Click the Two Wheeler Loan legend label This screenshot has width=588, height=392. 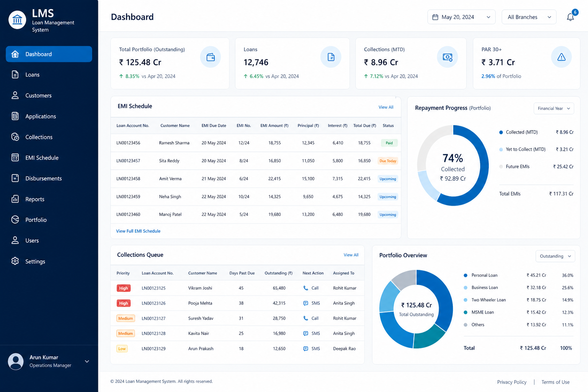(x=488, y=300)
